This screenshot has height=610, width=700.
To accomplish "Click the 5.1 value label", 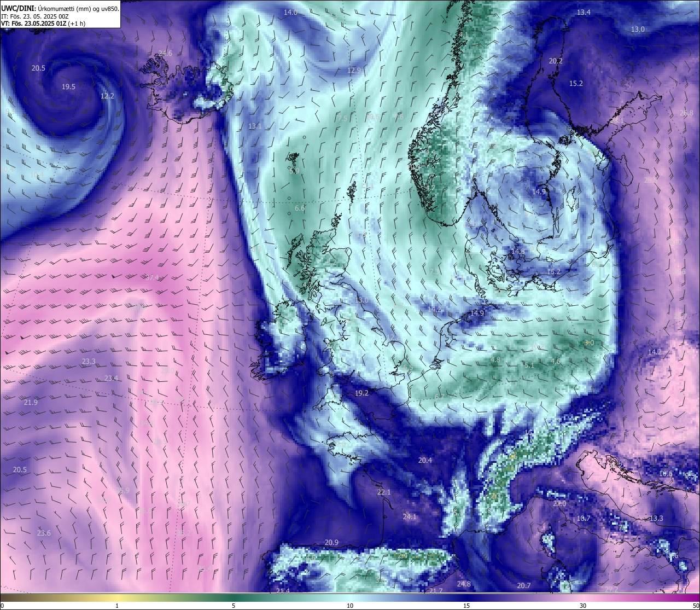I will (x=529, y=365).
